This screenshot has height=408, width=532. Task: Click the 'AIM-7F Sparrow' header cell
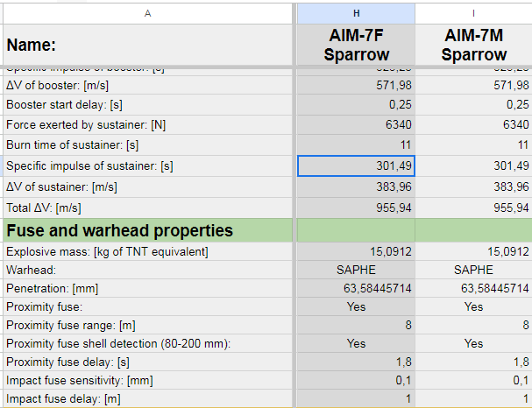pyautogui.click(x=356, y=45)
